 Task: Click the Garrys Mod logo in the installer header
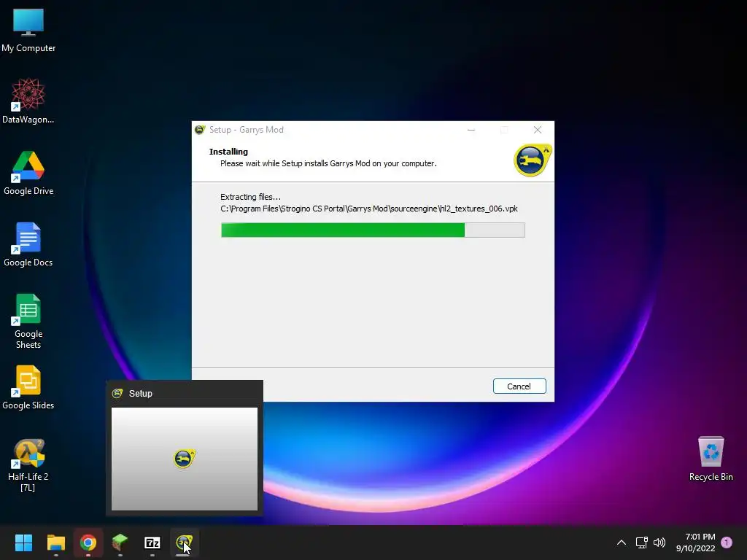point(533,160)
